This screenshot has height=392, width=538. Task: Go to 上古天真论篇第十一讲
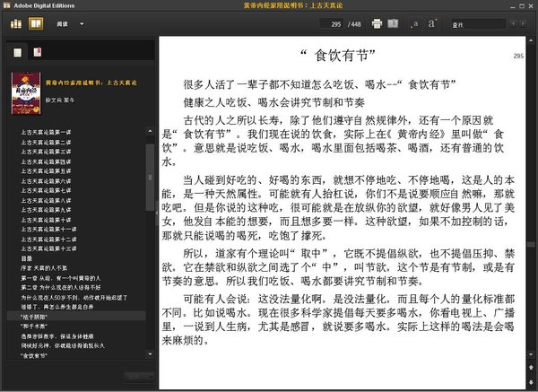[x=48, y=230]
